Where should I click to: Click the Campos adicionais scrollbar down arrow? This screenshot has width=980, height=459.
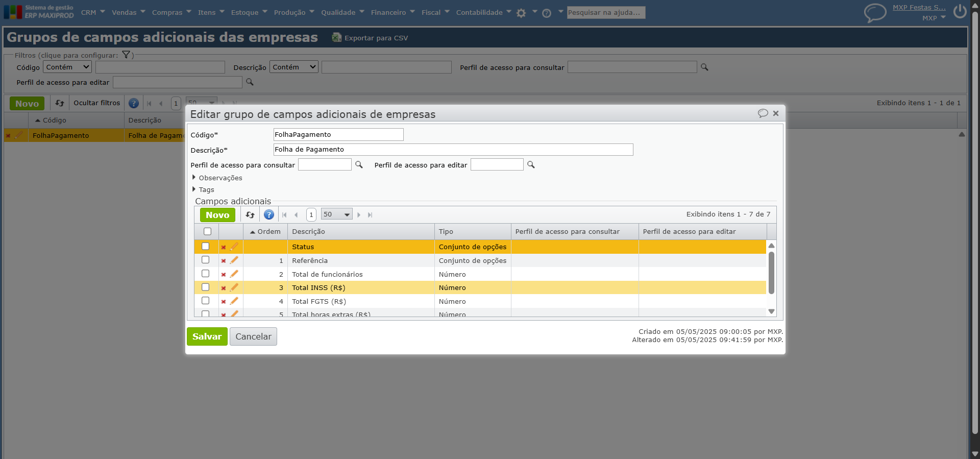click(x=771, y=311)
